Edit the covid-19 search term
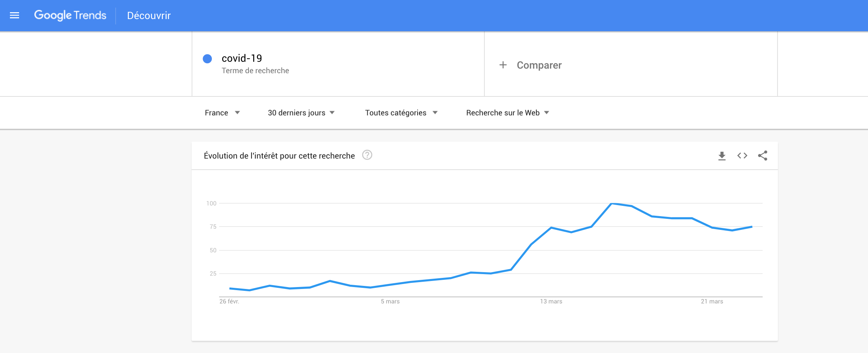The width and height of the screenshot is (868, 353). [x=242, y=58]
